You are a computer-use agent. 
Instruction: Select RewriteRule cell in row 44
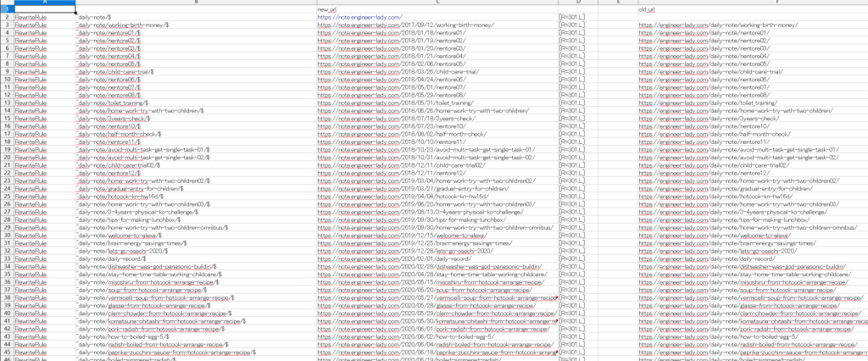click(x=45, y=344)
